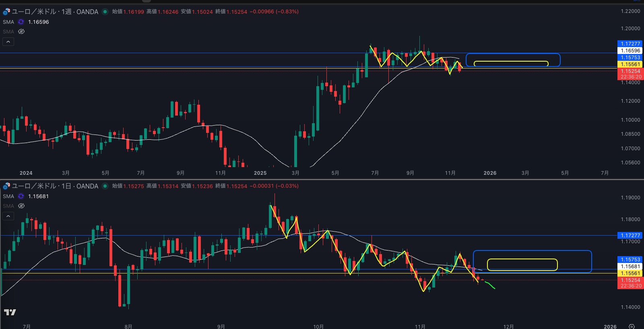Click the green market status dot on daily chart
The width and height of the screenshot is (644, 329).
click(105, 186)
